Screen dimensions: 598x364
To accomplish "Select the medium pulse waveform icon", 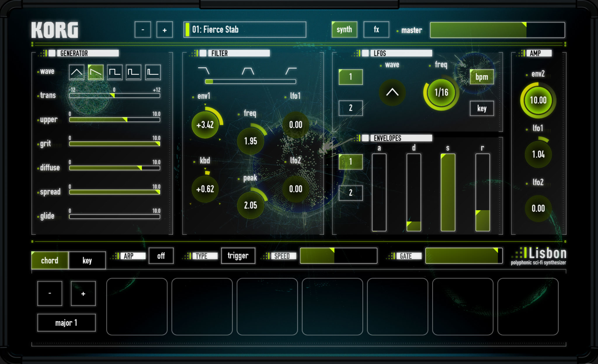I will 134,72.
